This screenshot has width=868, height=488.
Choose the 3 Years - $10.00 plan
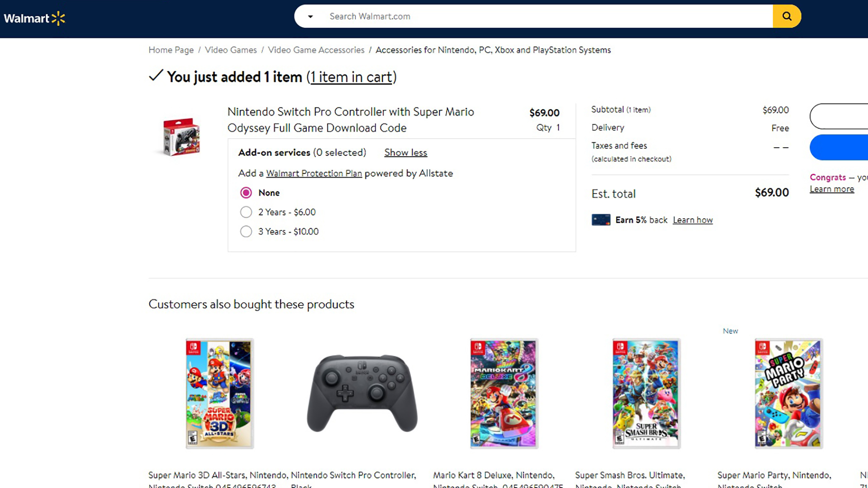pyautogui.click(x=246, y=231)
